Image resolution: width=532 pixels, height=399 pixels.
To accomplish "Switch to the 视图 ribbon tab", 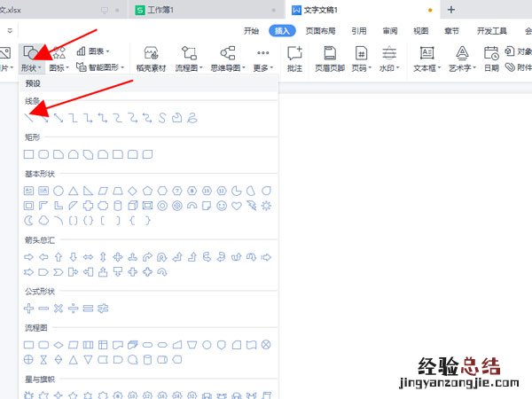I will [x=420, y=31].
